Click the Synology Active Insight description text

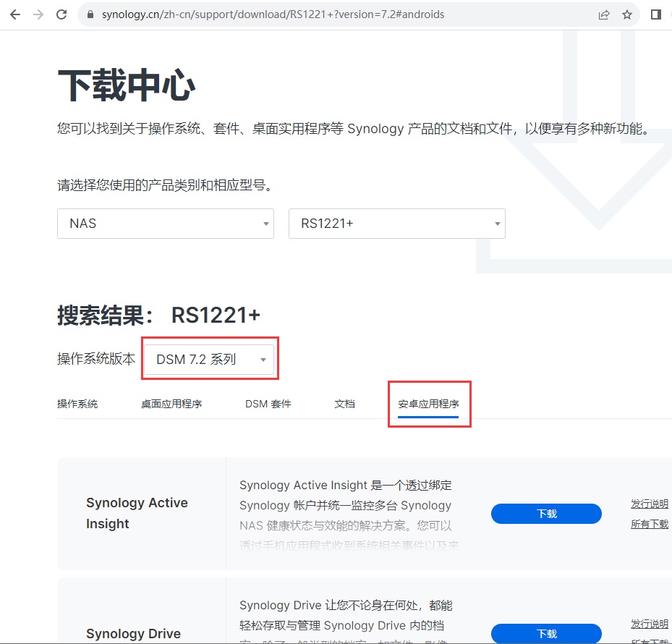[349, 515]
